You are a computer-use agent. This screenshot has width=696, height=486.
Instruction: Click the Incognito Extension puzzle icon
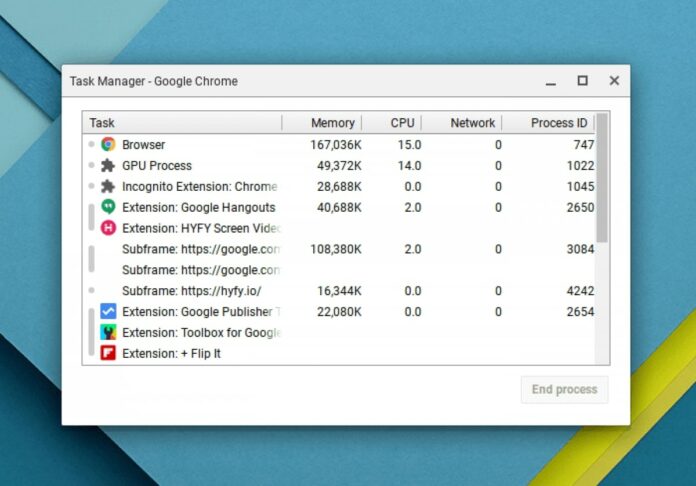pyautogui.click(x=108, y=187)
